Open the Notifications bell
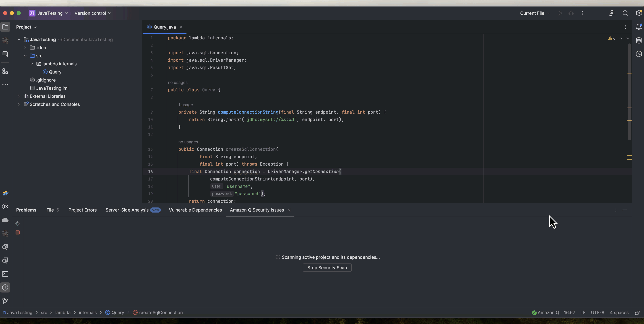This screenshot has height=324, width=644. (x=638, y=27)
